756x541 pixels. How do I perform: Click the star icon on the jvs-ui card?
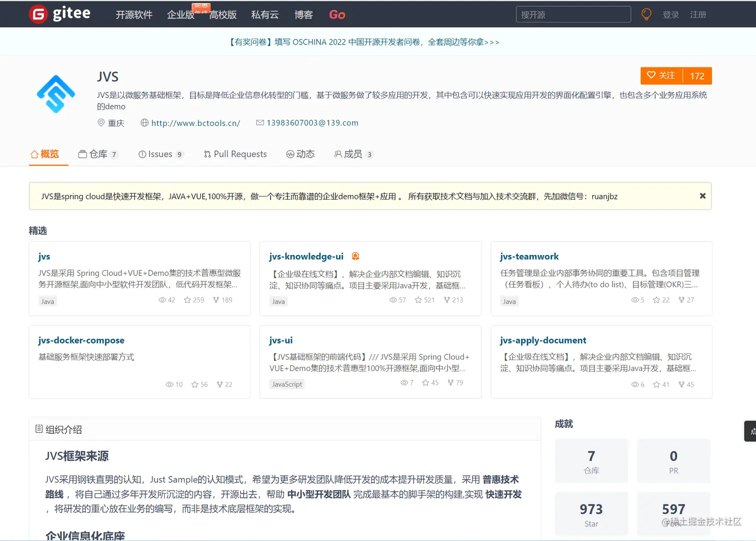[x=425, y=382]
